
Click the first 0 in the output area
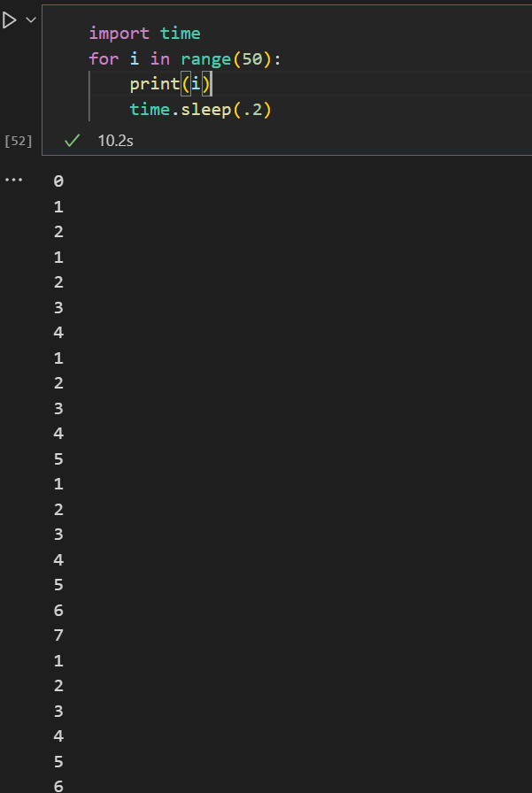[x=58, y=181]
